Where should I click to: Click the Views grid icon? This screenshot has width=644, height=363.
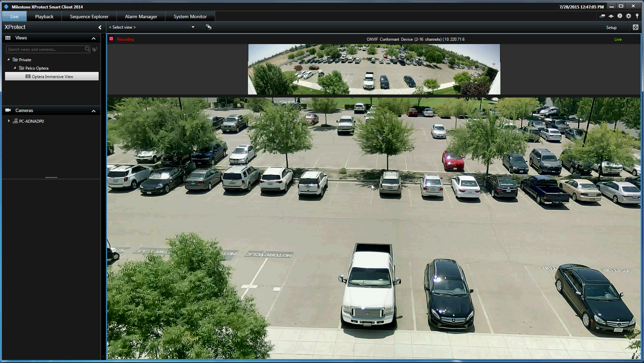pos(8,38)
